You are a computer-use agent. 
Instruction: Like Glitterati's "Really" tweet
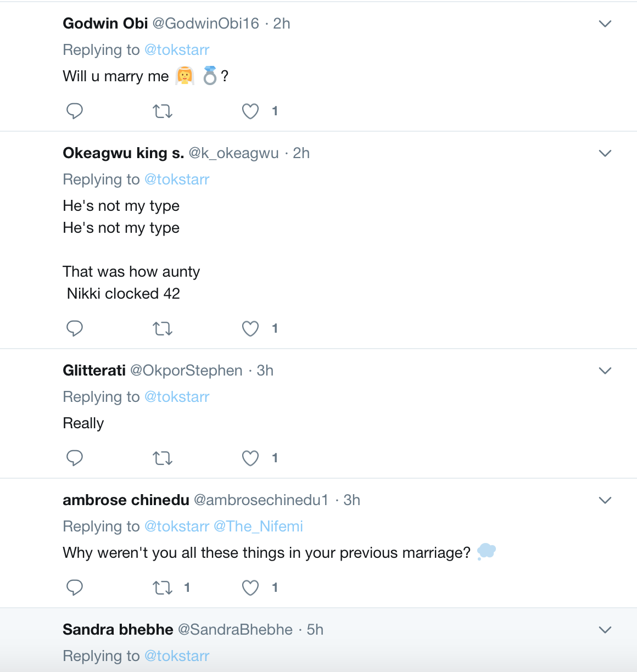point(250,458)
